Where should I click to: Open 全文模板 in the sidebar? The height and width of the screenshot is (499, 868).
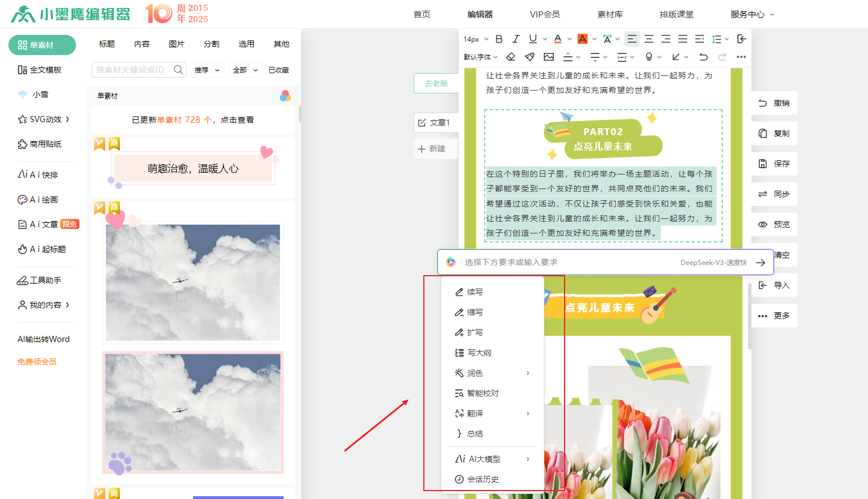click(39, 70)
